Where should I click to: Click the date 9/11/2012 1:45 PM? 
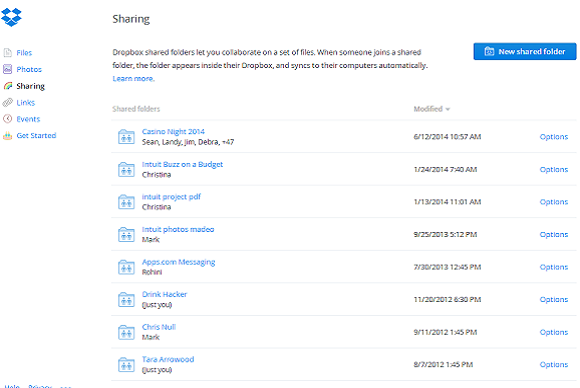click(445, 332)
